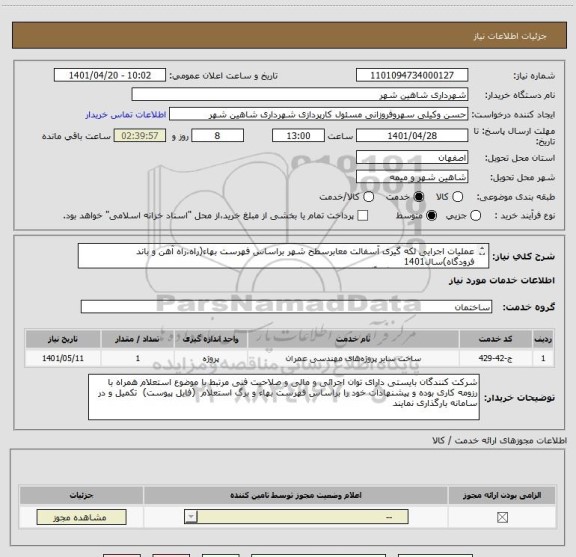Click the general need description text area
This screenshot has height=557, width=576.
click(x=283, y=256)
